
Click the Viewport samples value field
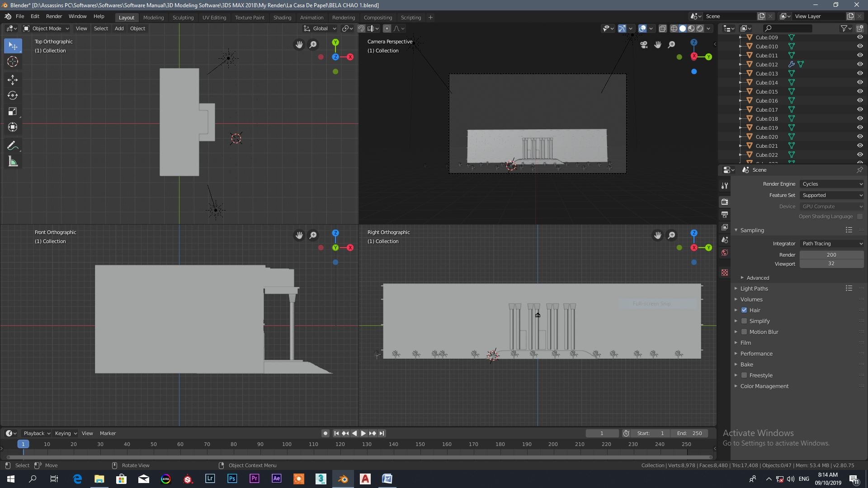pyautogui.click(x=831, y=263)
